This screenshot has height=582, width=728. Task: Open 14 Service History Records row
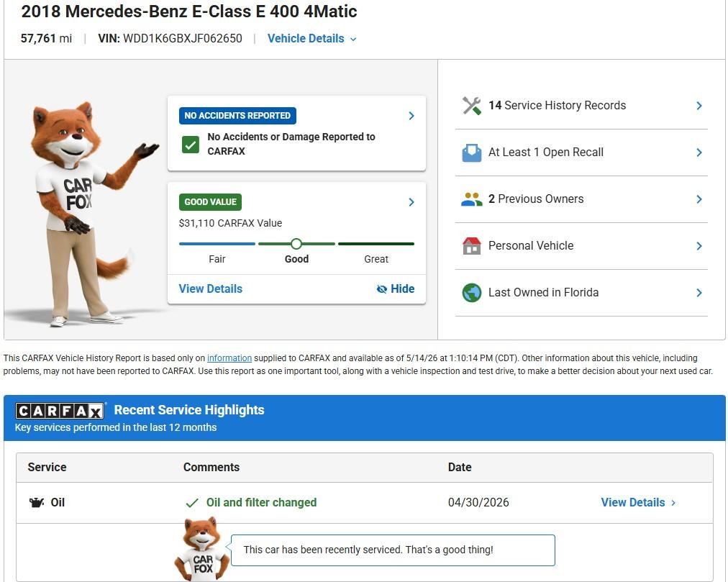[x=581, y=106]
